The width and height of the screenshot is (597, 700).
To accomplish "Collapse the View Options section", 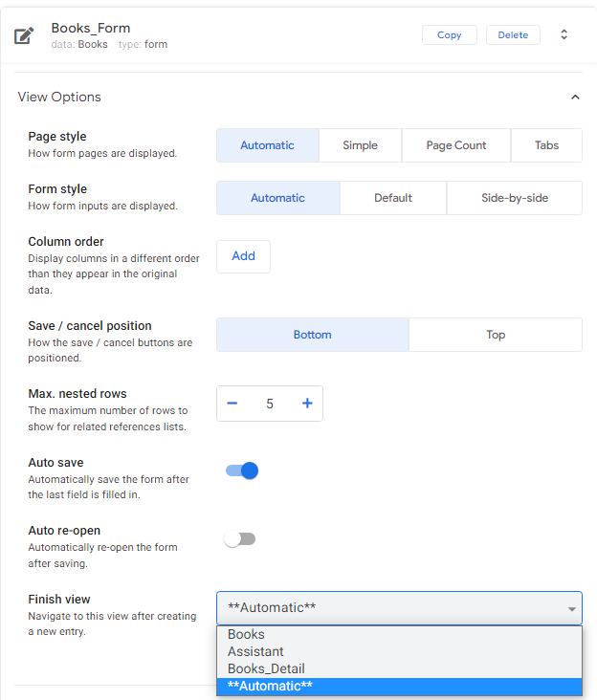I will [574, 97].
